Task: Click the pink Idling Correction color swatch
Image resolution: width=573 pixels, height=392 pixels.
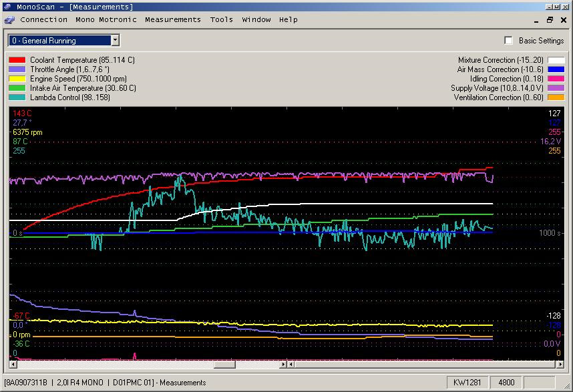Action: 556,79
